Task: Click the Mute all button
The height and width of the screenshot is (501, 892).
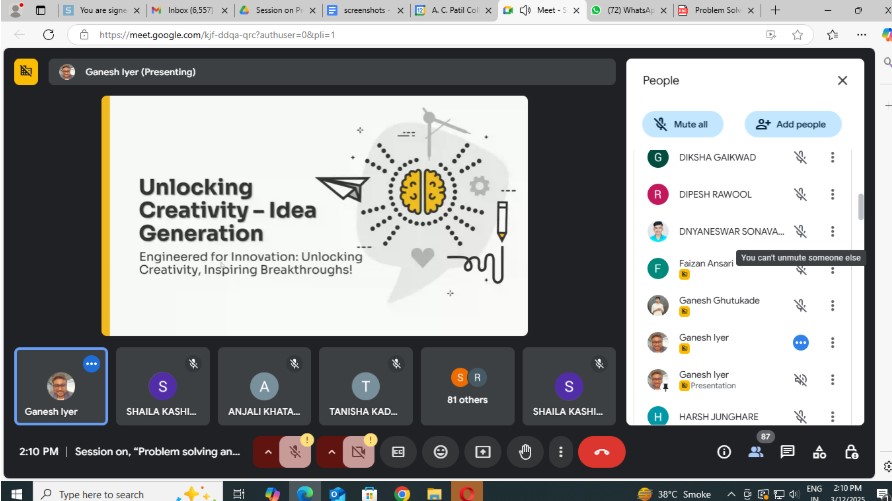Action: (681, 124)
